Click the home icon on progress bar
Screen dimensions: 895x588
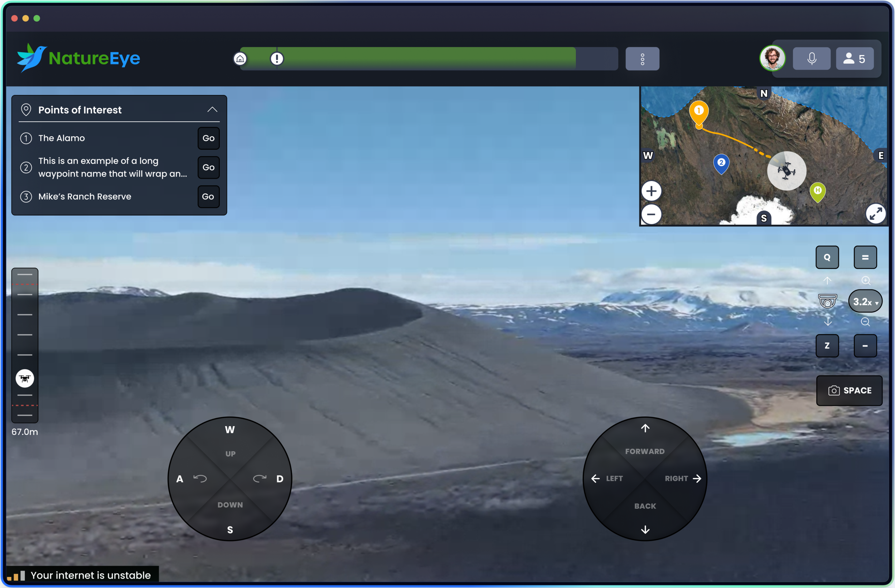[240, 59]
